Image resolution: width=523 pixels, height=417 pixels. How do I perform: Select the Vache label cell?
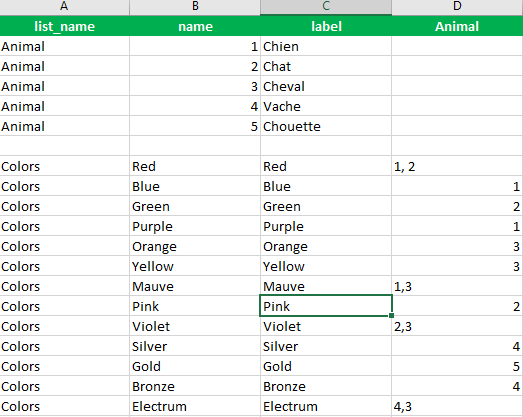click(326, 106)
